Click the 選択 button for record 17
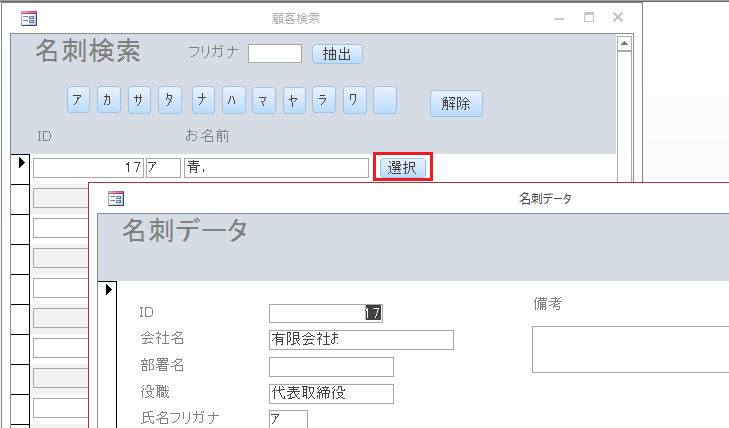 coord(402,167)
